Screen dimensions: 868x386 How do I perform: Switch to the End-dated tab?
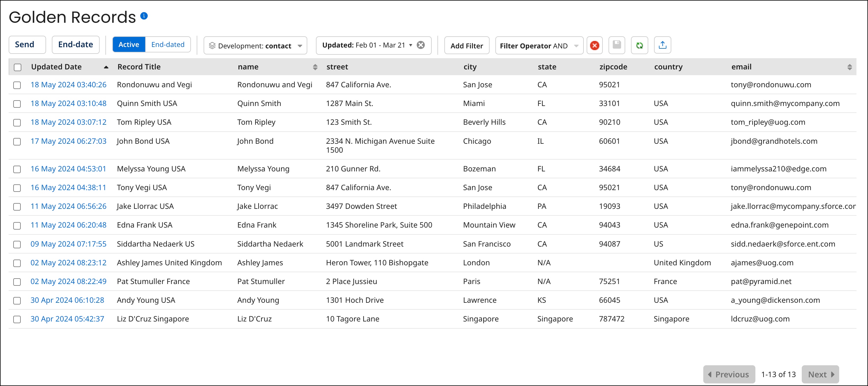(168, 44)
